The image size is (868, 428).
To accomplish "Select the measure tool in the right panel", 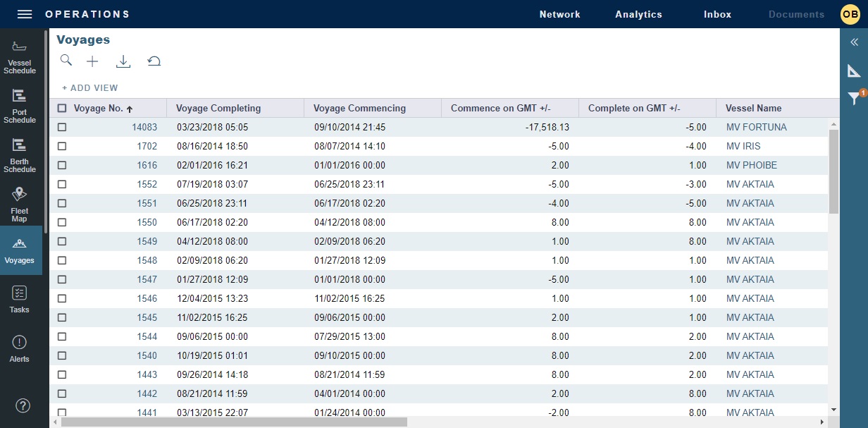I will [x=854, y=71].
